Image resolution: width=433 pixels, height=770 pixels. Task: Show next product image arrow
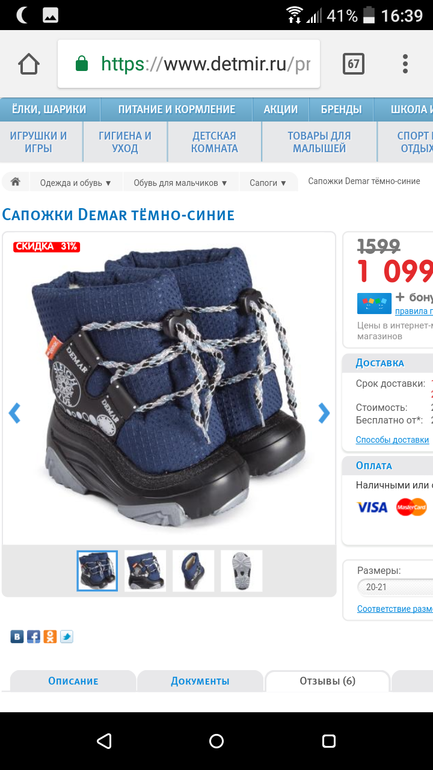(324, 413)
